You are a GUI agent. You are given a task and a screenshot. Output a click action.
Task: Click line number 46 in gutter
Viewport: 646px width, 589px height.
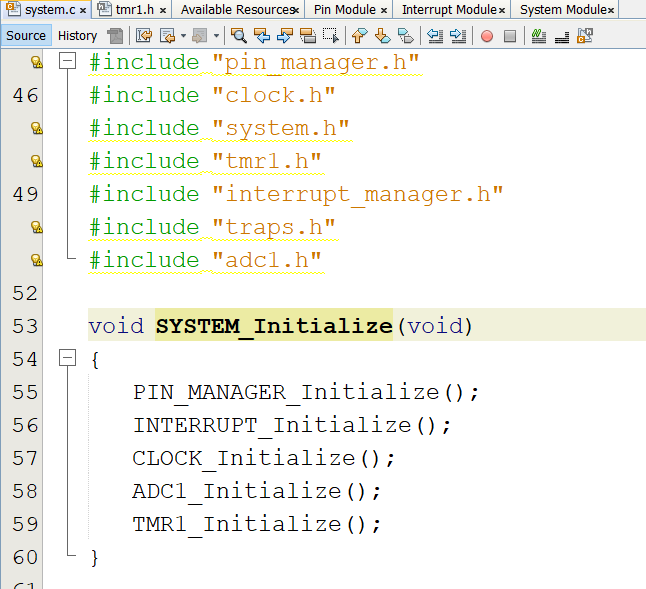click(26, 95)
